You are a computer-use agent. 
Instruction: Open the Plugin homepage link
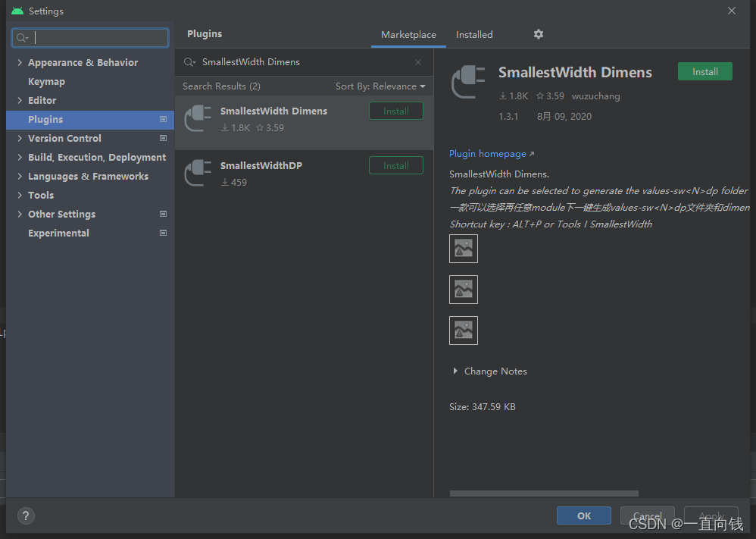click(487, 153)
